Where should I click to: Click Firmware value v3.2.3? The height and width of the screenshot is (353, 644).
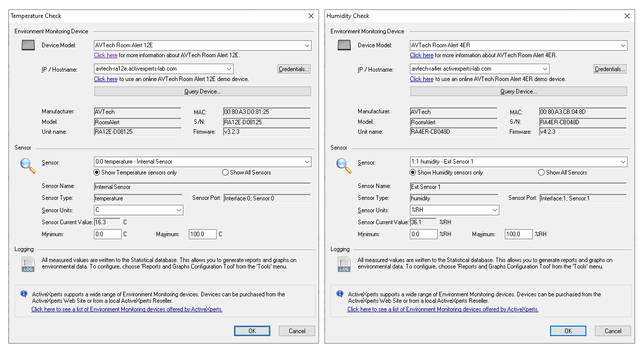pyautogui.click(x=267, y=132)
